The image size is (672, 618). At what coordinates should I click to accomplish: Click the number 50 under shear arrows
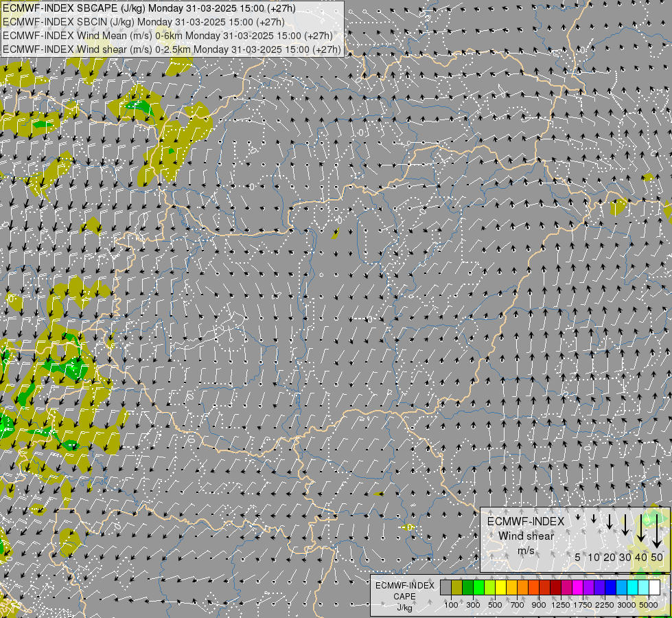[x=657, y=557]
